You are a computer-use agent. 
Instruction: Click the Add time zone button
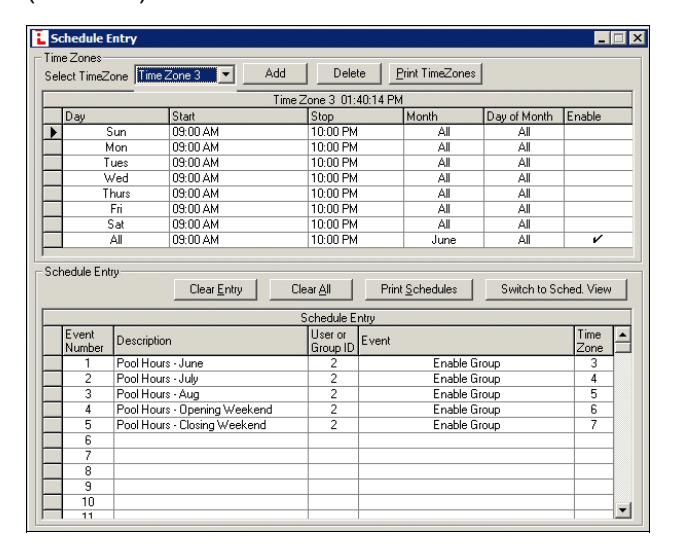point(275,74)
